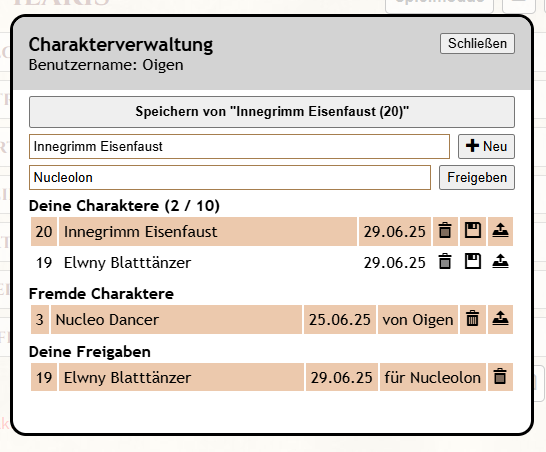
Task: Load Innegrimm Eisenfaust via upload icon
Action: tap(500, 231)
